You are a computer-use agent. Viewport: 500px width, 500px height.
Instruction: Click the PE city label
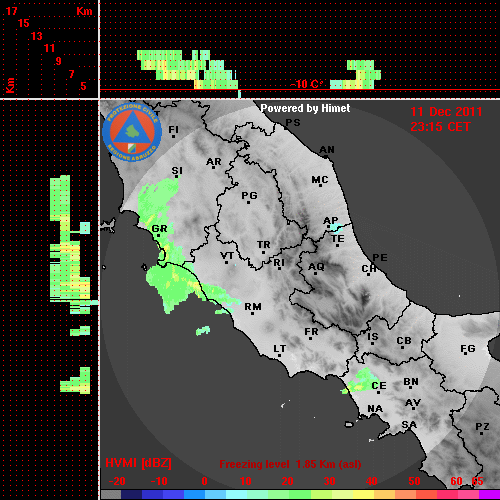[x=380, y=257]
